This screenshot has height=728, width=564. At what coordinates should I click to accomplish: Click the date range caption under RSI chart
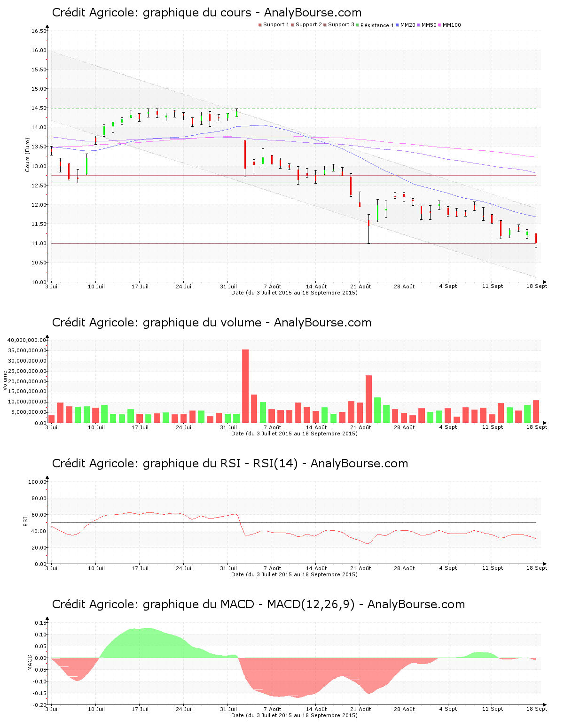pyautogui.click(x=294, y=574)
